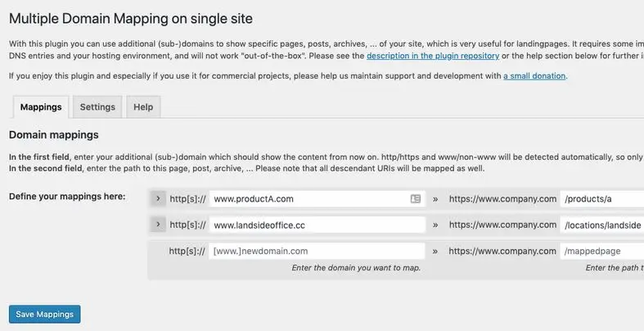Click the 'Define your mappings here:' label
Image resolution: width=644 pixels, height=331 pixels.
pos(67,197)
